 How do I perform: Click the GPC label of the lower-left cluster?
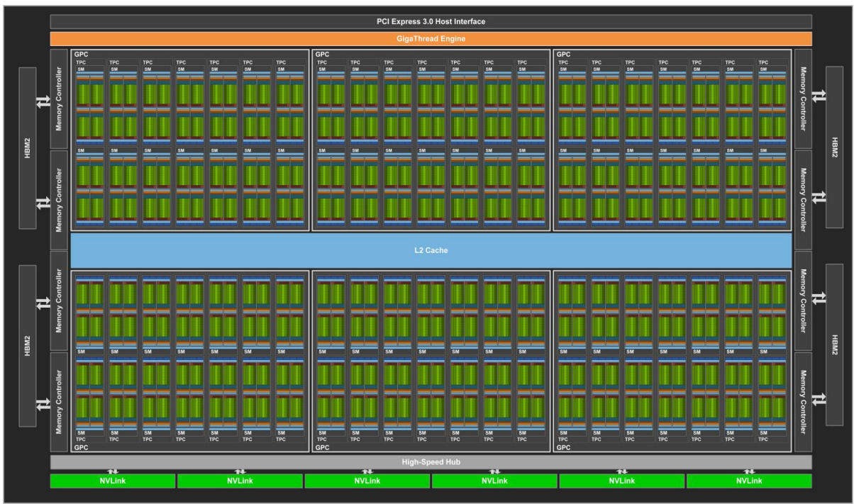pos(80,447)
